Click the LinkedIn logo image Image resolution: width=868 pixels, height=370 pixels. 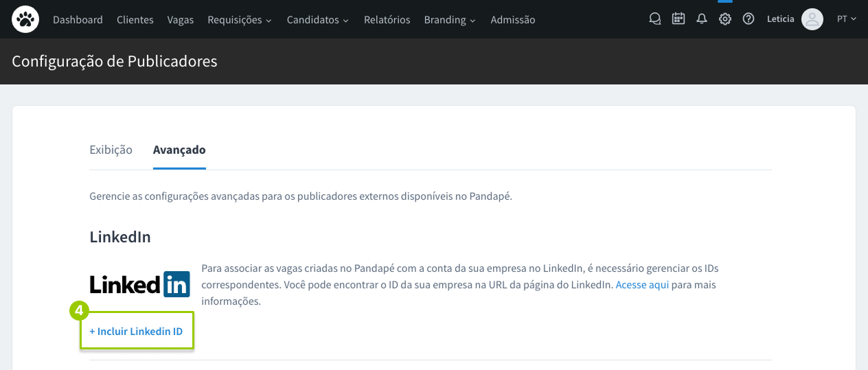tap(140, 284)
